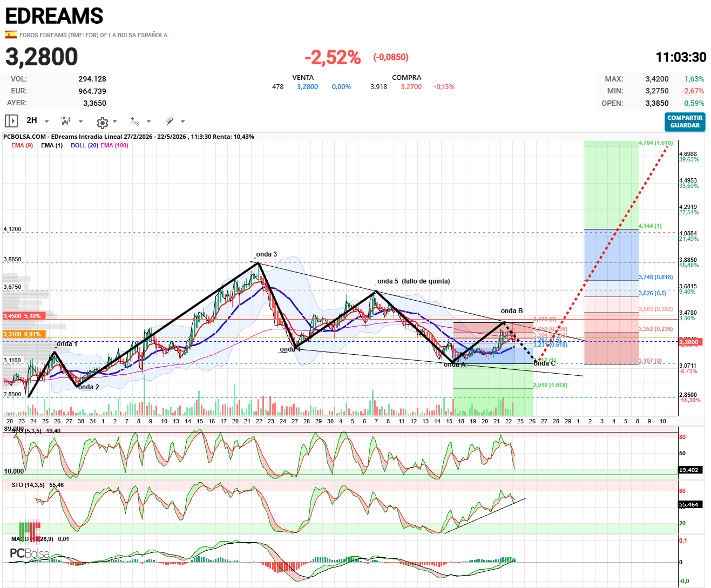This screenshot has height=588, width=711.
Task: Click the MACD (12,26,9) indicator label
Action: tap(40, 539)
